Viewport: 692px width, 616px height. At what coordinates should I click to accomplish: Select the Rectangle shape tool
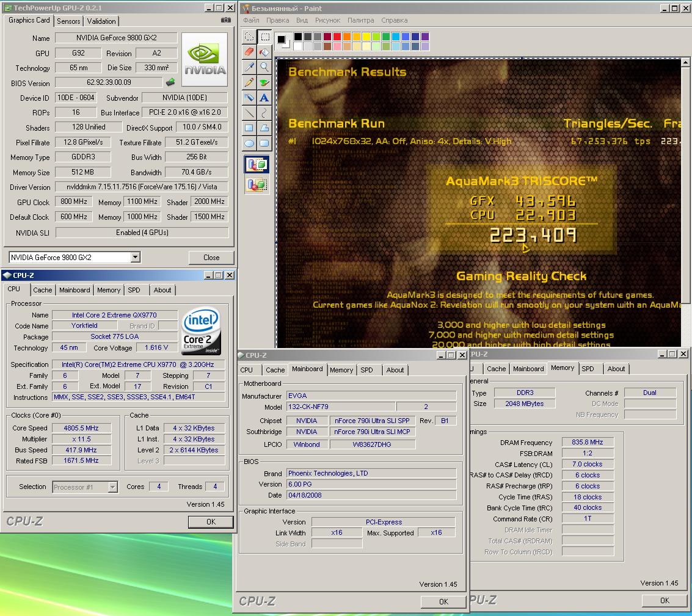pyautogui.click(x=249, y=128)
